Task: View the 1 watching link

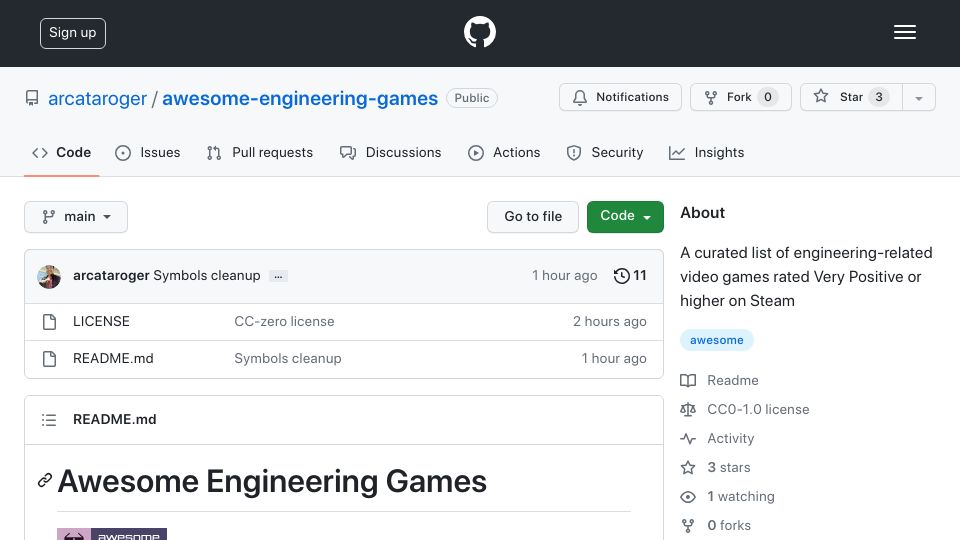Action: pos(728,497)
